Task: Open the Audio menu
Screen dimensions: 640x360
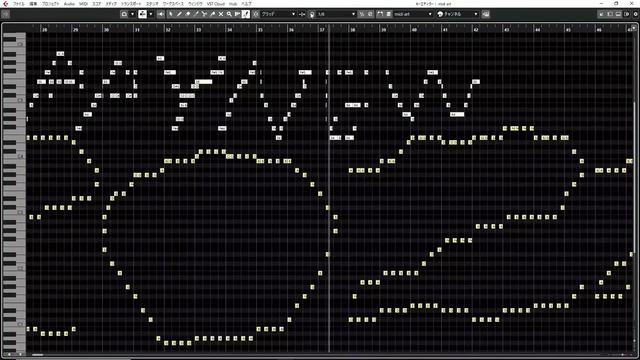Action: pyautogui.click(x=69, y=4)
